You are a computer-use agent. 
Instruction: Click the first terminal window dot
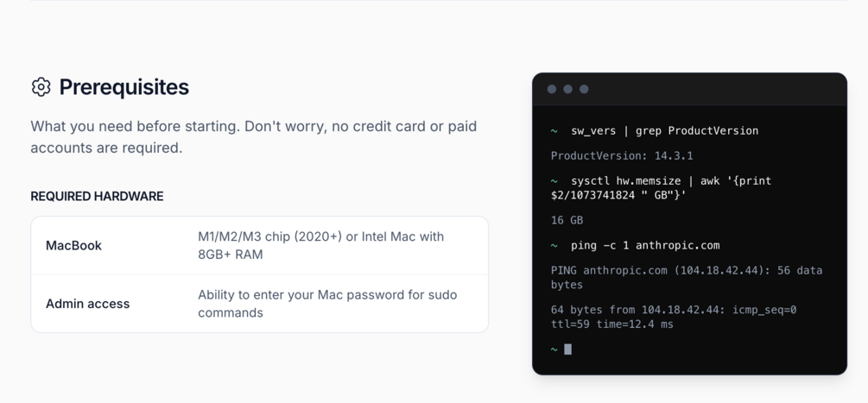point(551,89)
